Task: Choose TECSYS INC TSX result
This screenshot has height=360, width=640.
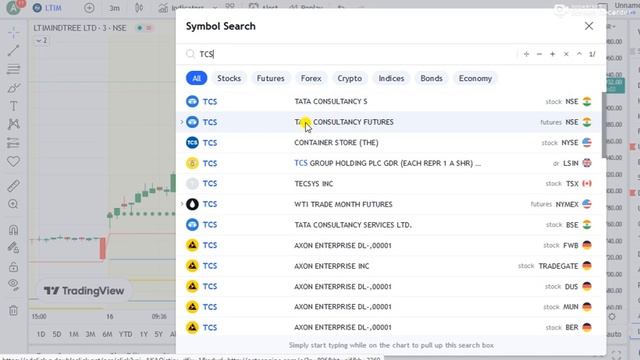Action: (389, 184)
